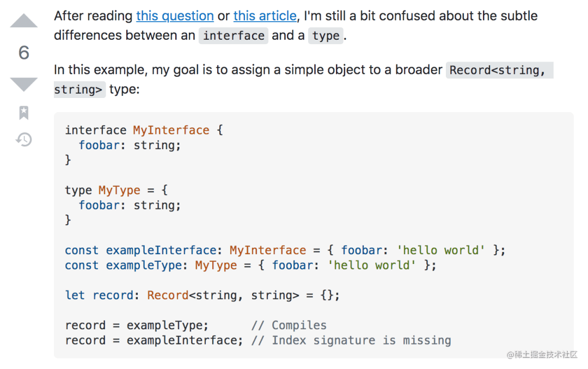The width and height of the screenshot is (588, 369).
Task: Bookmark this question
Action: point(24,113)
